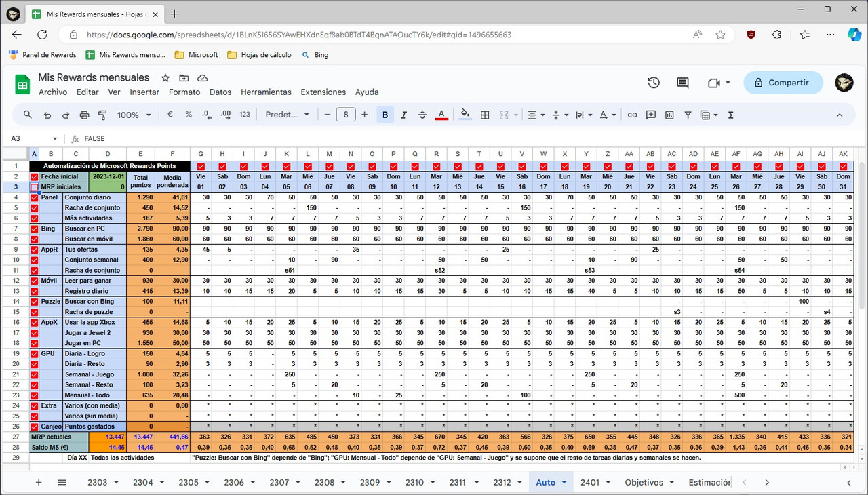Uncheck the Puzzle row checkbox
Viewport: 868px width, 495px height.
35,301
